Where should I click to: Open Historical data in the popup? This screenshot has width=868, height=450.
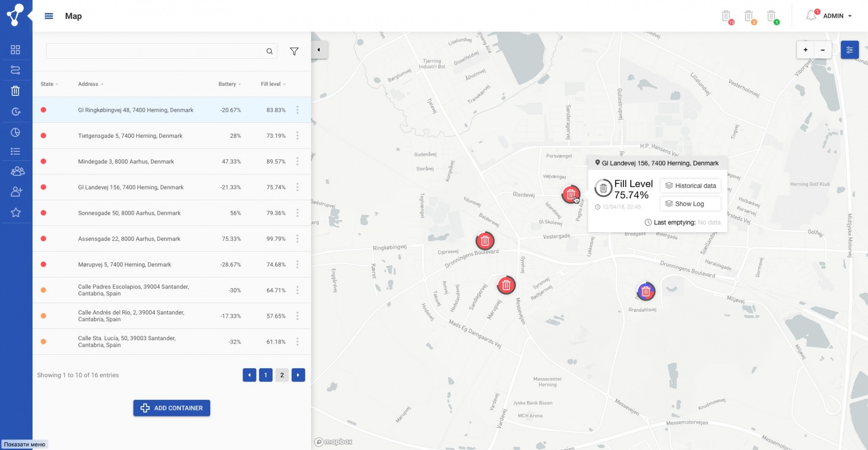click(x=691, y=185)
